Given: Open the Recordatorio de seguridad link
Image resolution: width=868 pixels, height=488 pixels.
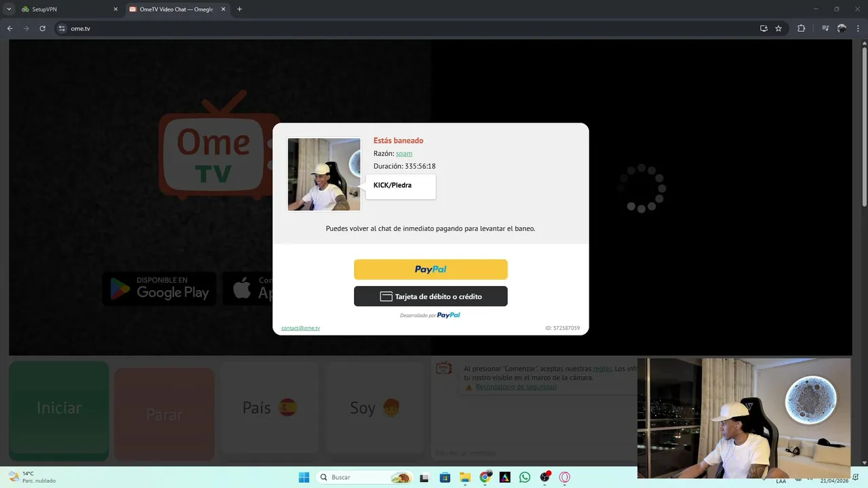Looking at the screenshot, I should 516,387.
